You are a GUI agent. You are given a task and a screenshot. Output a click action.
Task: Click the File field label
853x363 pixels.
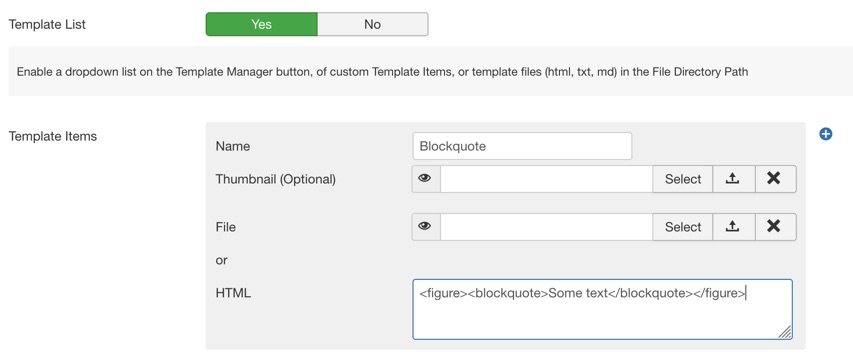[x=226, y=227]
